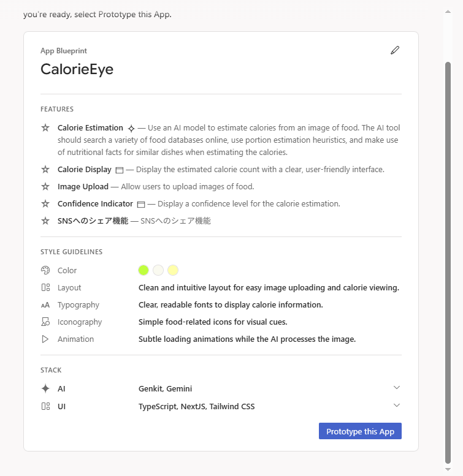This screenshot has height=476, width=463.
Task: Click the Animation play triangle icon
Action: pyautogui.click(x=45, y=339)
